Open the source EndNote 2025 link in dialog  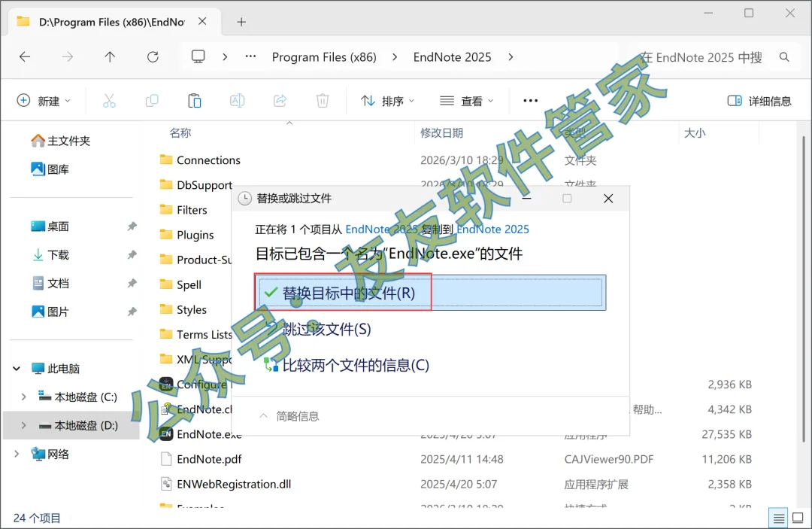click(382, 229)
